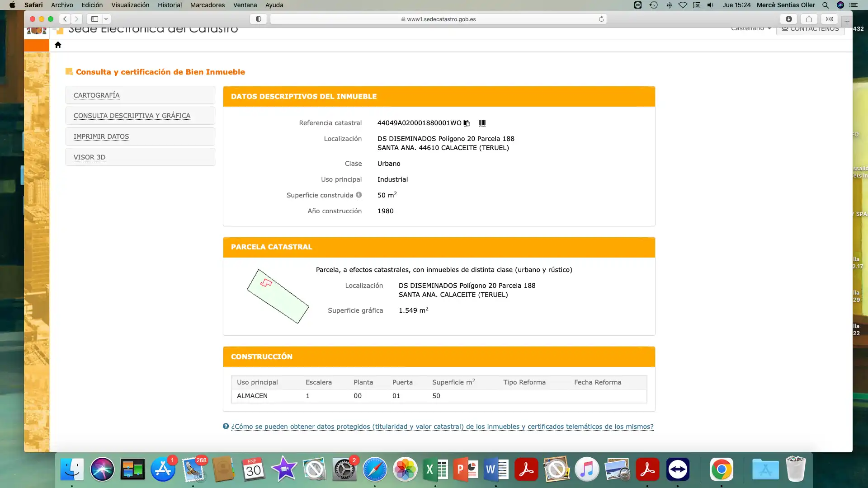Open the Apple menu
Image resolution: width=868 pixels, height=488 pixels.
click(12, 5)
